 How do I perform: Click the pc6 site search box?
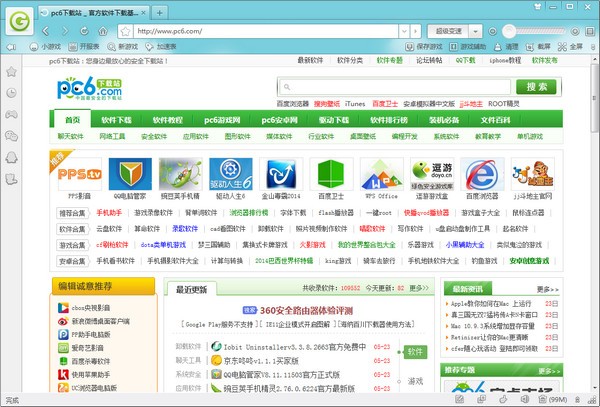tap(395, 87)
